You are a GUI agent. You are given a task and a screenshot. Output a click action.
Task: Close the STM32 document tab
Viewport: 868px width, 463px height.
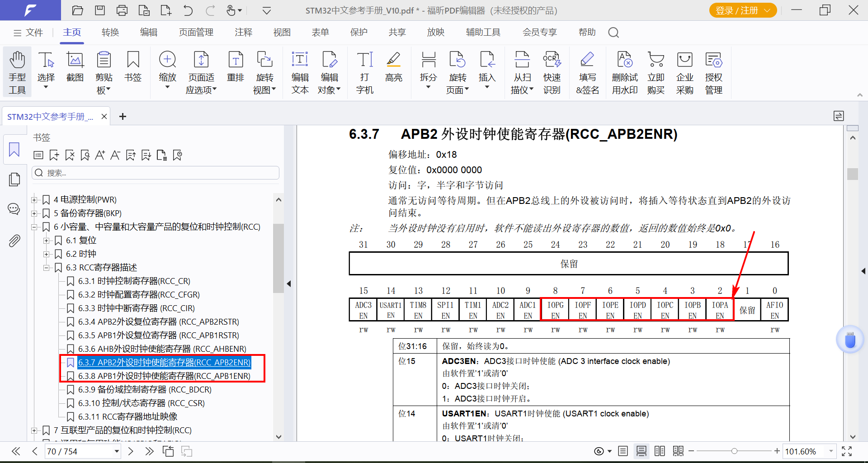tap(104, 117)
